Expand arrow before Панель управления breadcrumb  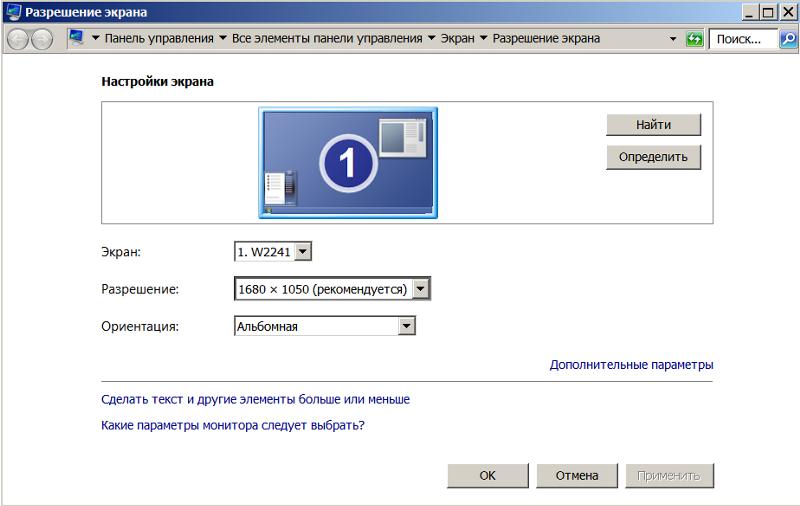[x=95, y=38]
